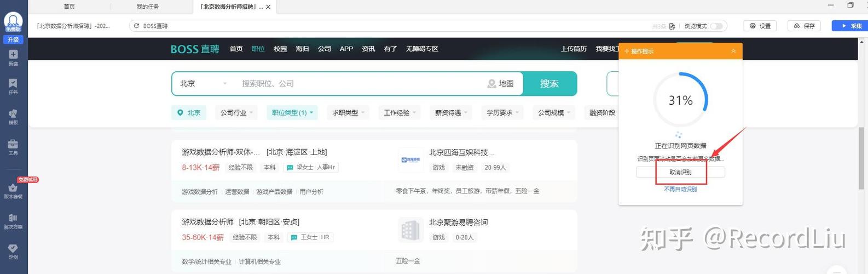Open 无障碍专区 in navigation

point(422,49)
